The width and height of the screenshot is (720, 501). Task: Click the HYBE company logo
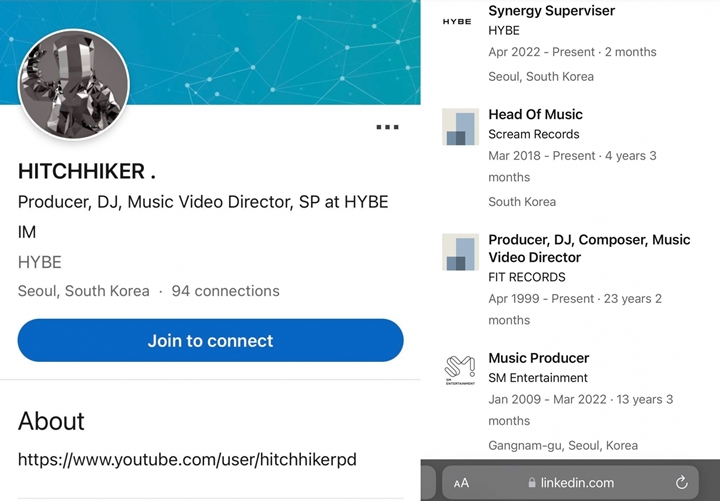(457, 22)
